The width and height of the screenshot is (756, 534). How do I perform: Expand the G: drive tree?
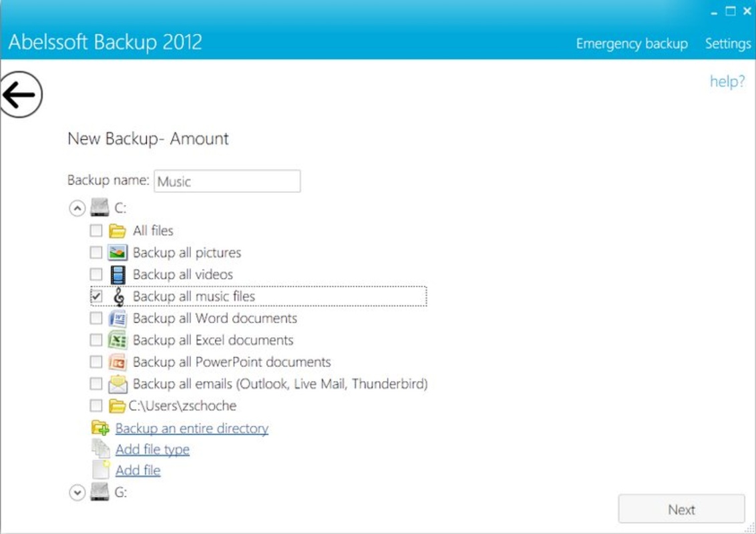pyautogui.click(x=77, y=493)
